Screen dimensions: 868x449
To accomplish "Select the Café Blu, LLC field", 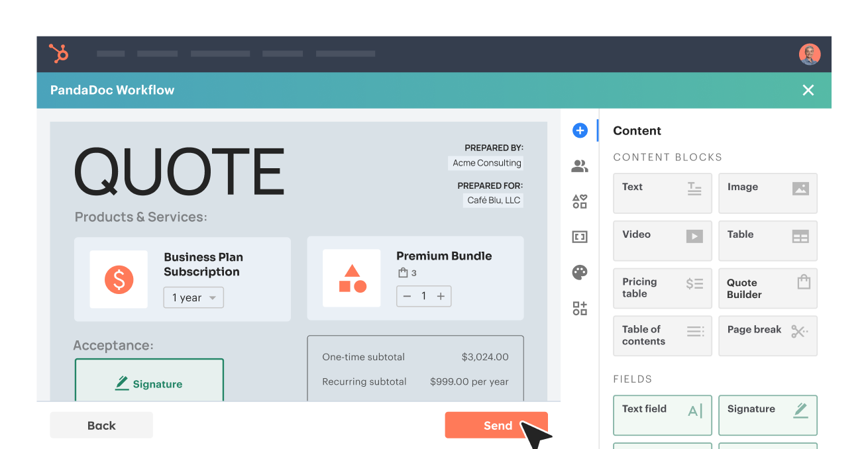I will point(494,200).
